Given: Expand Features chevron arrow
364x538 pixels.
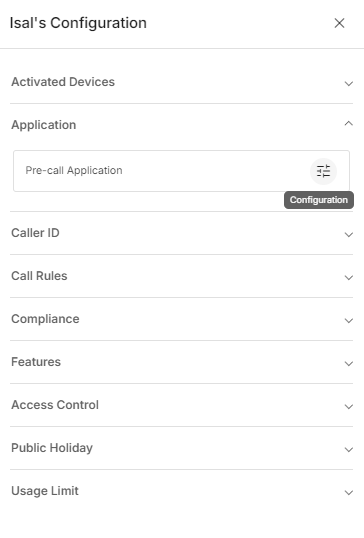Looking at the screenshot, I should (349, 363).
